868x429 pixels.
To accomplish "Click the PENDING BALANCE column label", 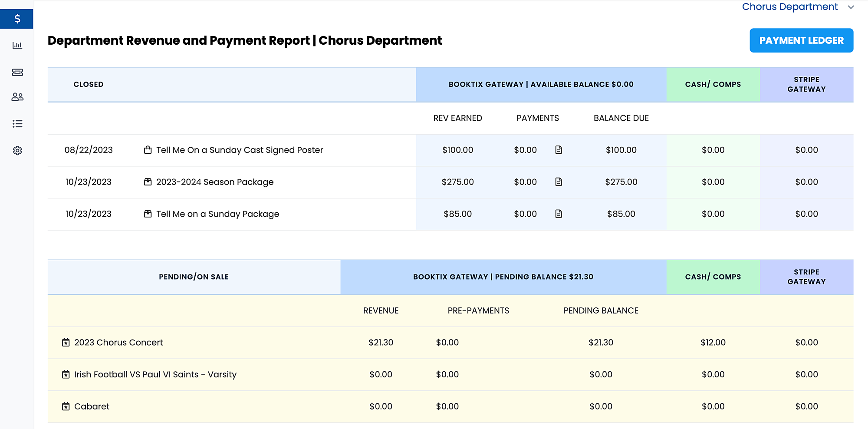I will (x=601, y=311).
